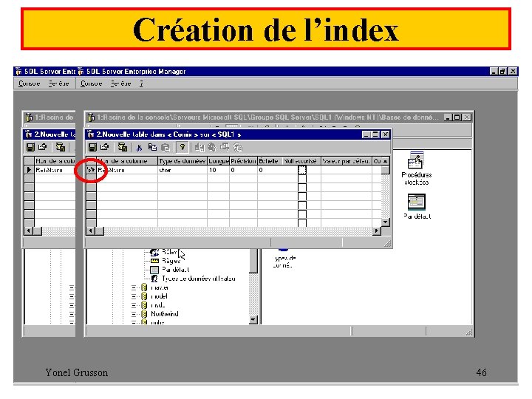Click Save icon in Nouvelle table toolbar
Image resolution: width=532 pixels, height=399 pixels.
click(x=92, y=147)
